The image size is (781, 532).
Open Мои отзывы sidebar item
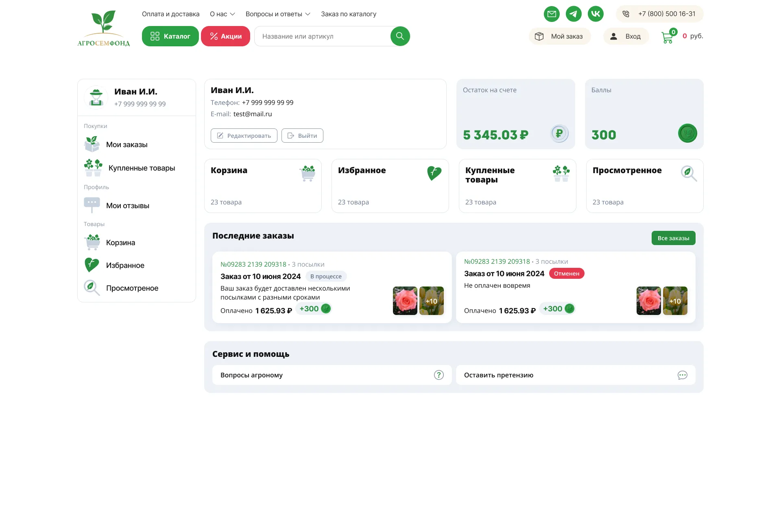[x=127, y=206]
